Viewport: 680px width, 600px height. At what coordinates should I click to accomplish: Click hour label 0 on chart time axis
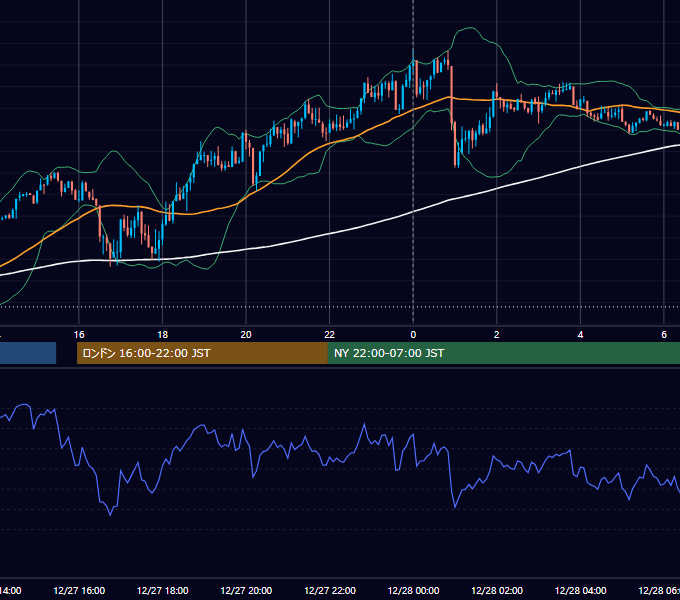(413, 335)
